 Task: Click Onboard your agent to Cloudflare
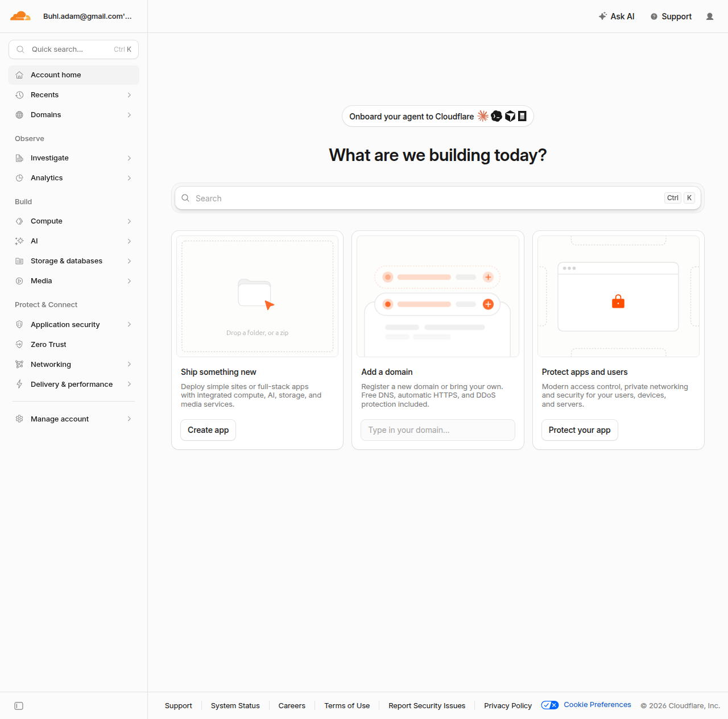pyautogui.click(x=438, y=116)
